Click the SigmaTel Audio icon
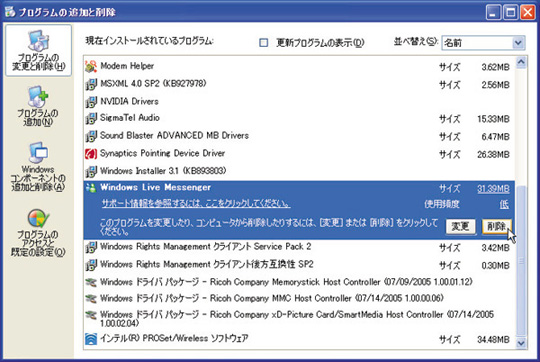The width and height of the screenshot is (540, 362). click(x=91, y=118)
